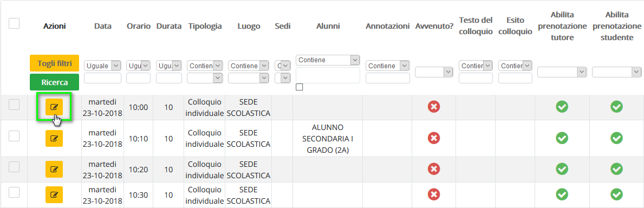The width and height of the screenshot is (644, 208).
Task: Sort by the Tipologia column header
Action: point(205,27)
